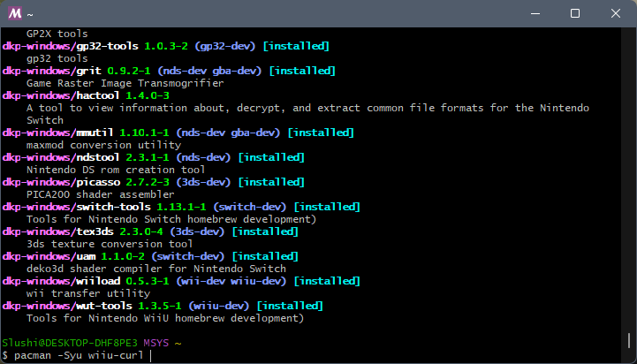Click the 'GP2X tools' line
The image size is (637, 364).
(57, 34)
